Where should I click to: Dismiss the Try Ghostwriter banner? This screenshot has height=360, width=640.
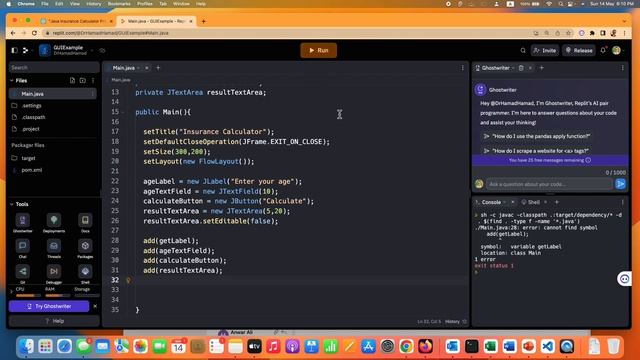(95, 306)
